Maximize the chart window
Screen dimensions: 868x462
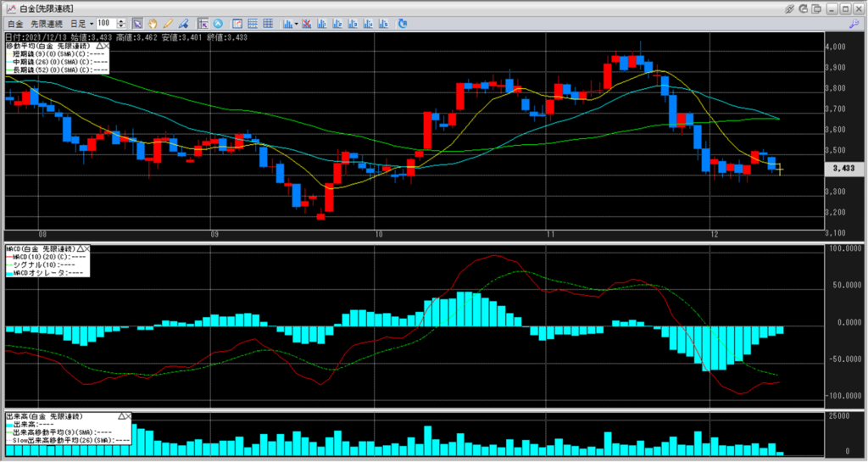pyautogui.click(x=845, y=8)
